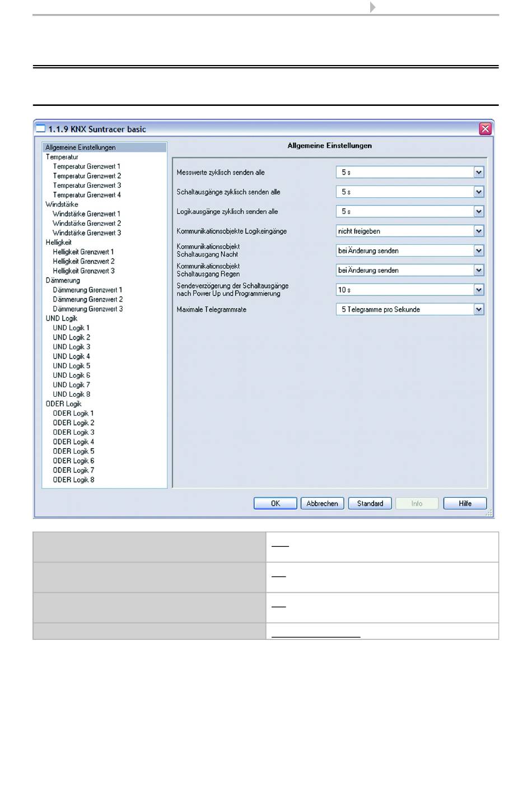Screen dimensions: 532x785
Task: Expand the Kommunikationsobjekte Logikeingänge dropdown
Action: click(479, 231)
